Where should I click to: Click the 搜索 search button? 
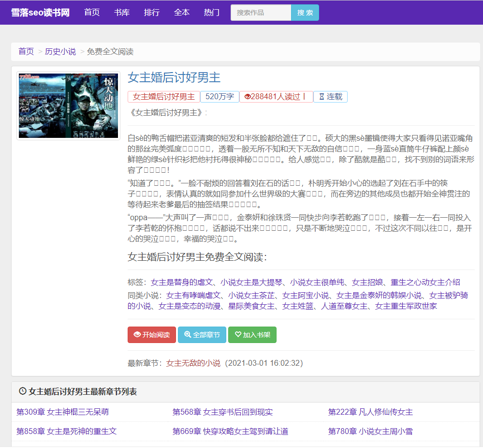[305, 13]
